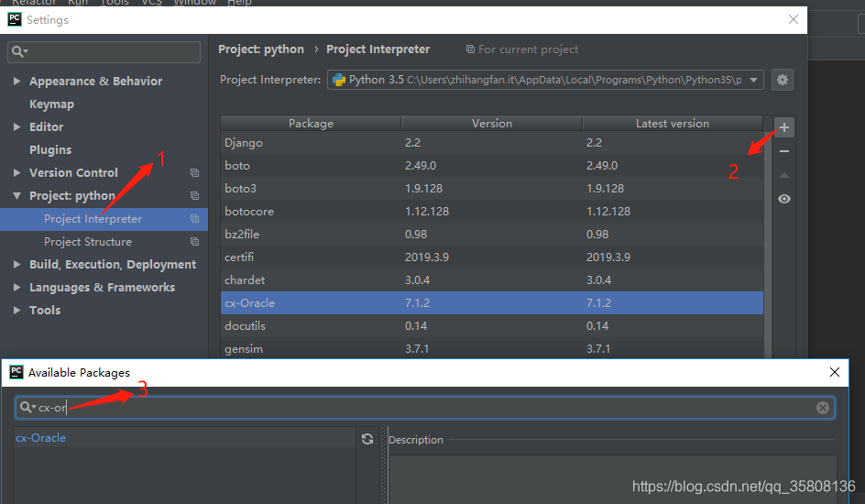
Task: Click the Settings search magnifier icon
Action: click(x=19, y=52)
